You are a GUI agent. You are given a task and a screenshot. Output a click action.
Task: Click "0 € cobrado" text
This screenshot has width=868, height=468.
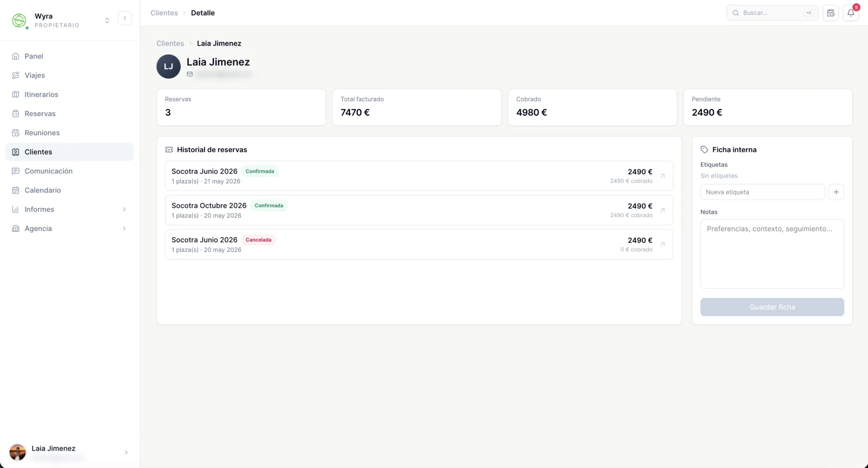[x=636, y=250]
